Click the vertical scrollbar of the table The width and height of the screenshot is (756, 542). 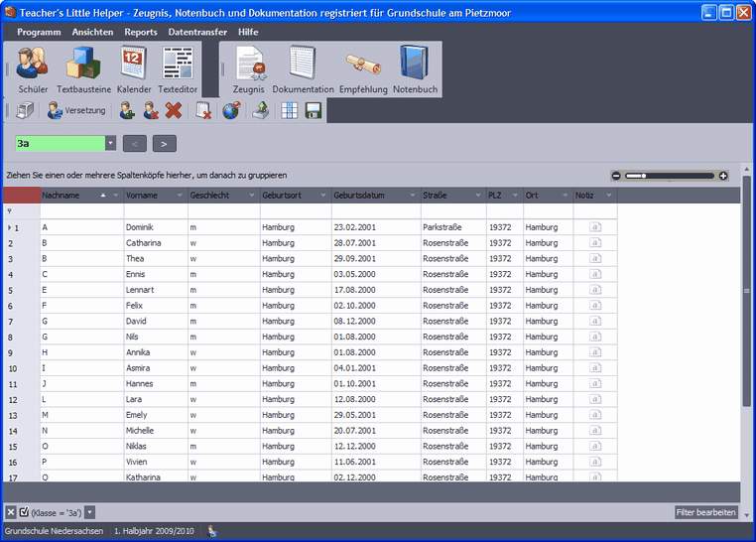coord(746,291)
